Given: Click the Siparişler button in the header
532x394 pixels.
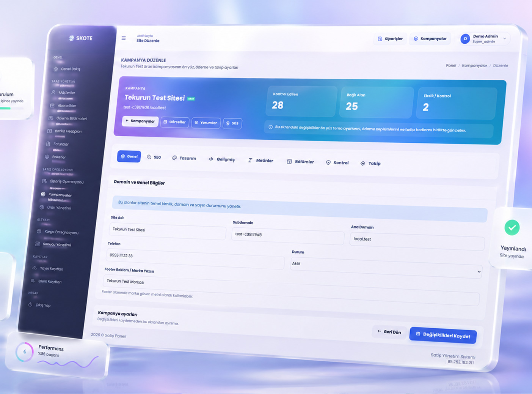Looking at the screenshot, I should click(390, 39).
